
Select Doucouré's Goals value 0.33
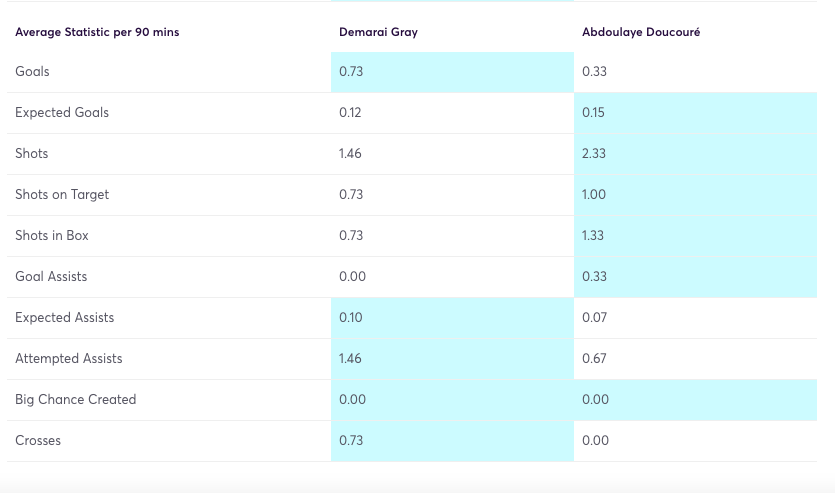(594, 71)
